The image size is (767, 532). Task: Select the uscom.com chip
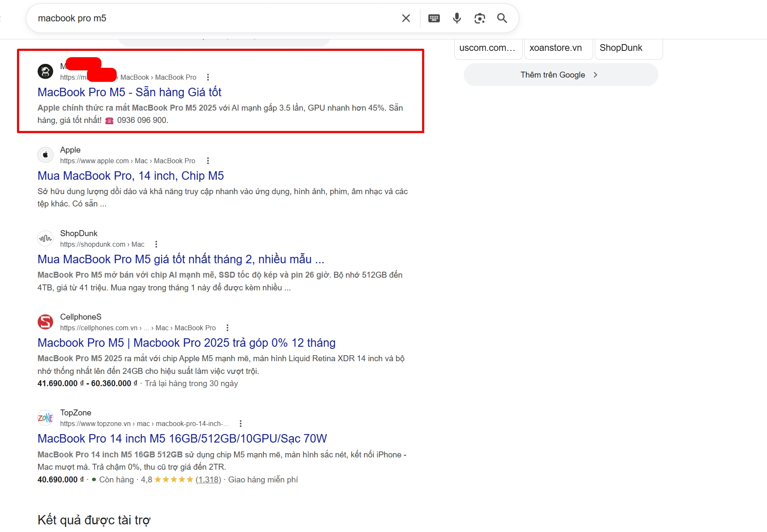click(488, 48)
